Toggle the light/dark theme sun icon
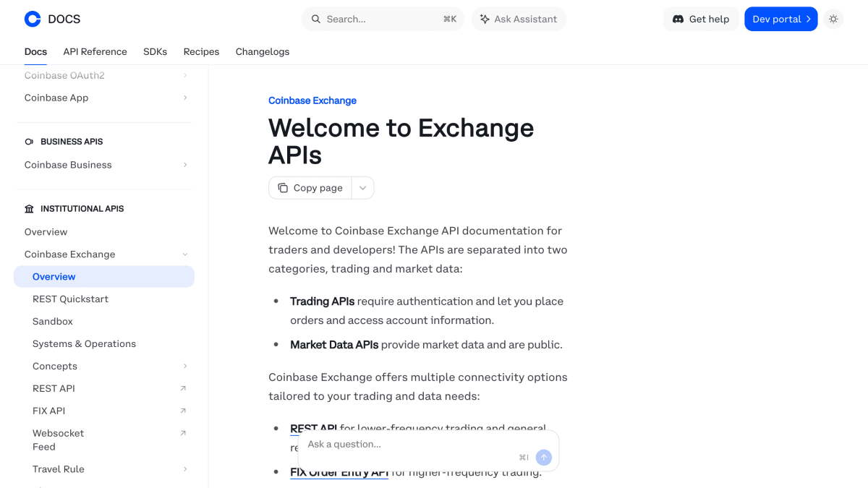Viewport: 868px width, 488px height. [833, 19]
